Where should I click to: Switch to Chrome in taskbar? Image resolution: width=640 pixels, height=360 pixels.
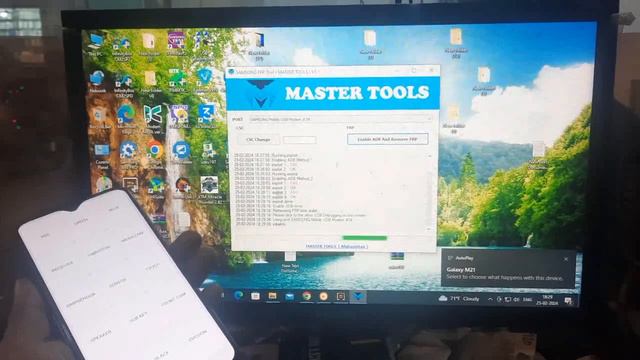click(307, 297)
